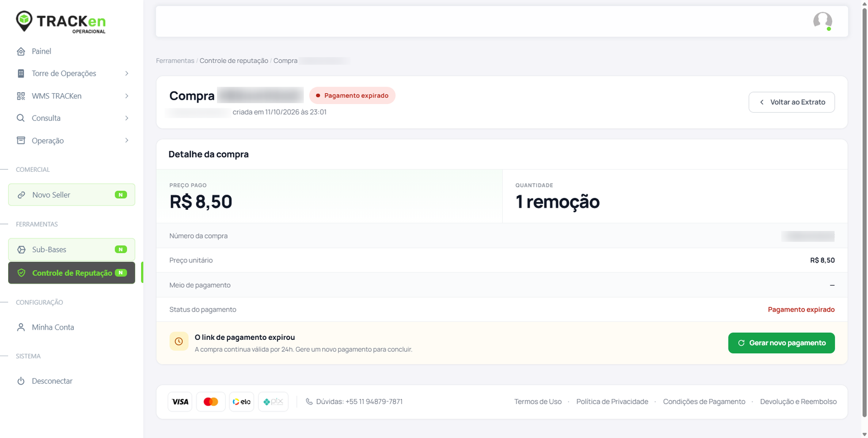Click the Novo Seller link icon
868x438 pixels.
[x=21, y=195]
